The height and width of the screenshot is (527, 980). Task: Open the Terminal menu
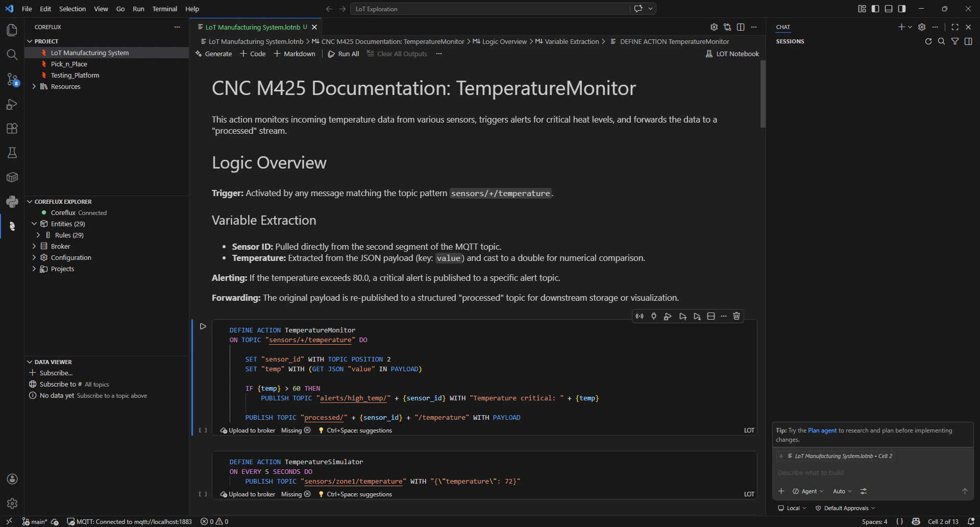[x=164, y=9]
